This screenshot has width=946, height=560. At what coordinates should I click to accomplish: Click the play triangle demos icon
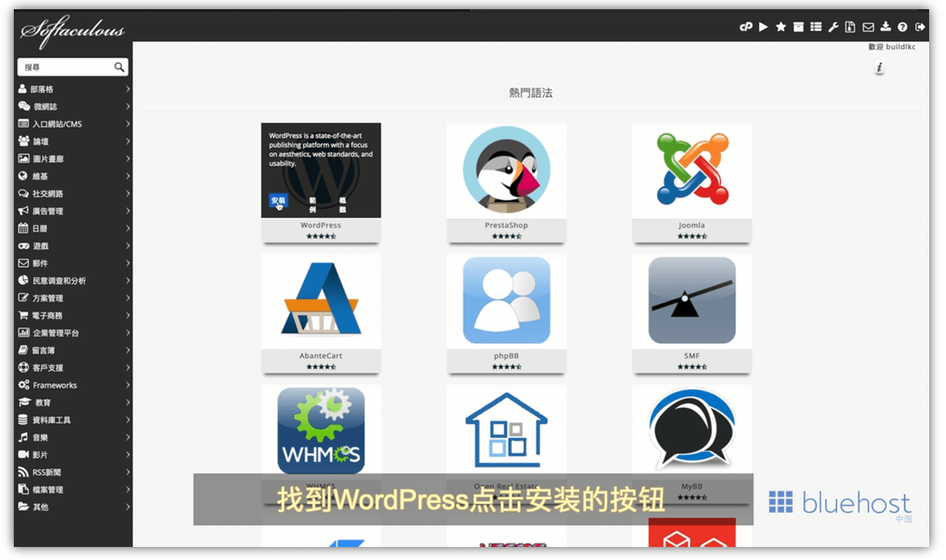[x=764, y=27]
